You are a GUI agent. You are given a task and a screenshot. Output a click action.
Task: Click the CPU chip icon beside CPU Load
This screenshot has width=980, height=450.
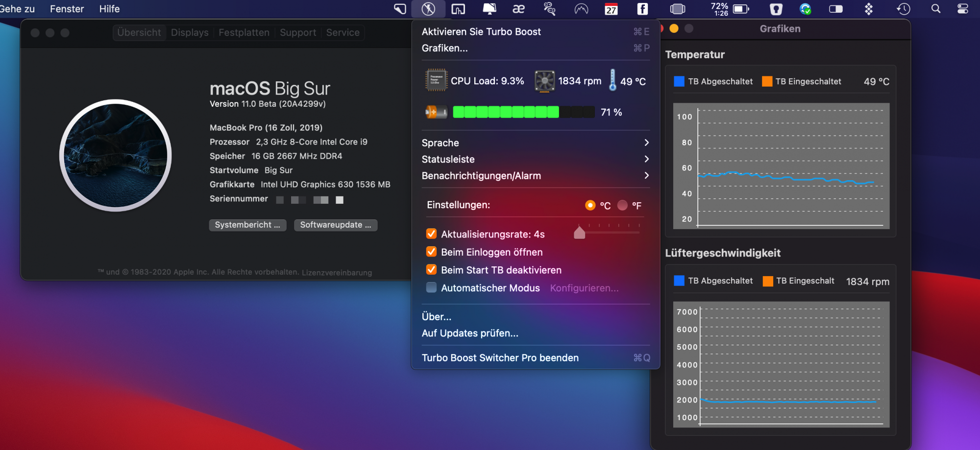pos(436,80)
